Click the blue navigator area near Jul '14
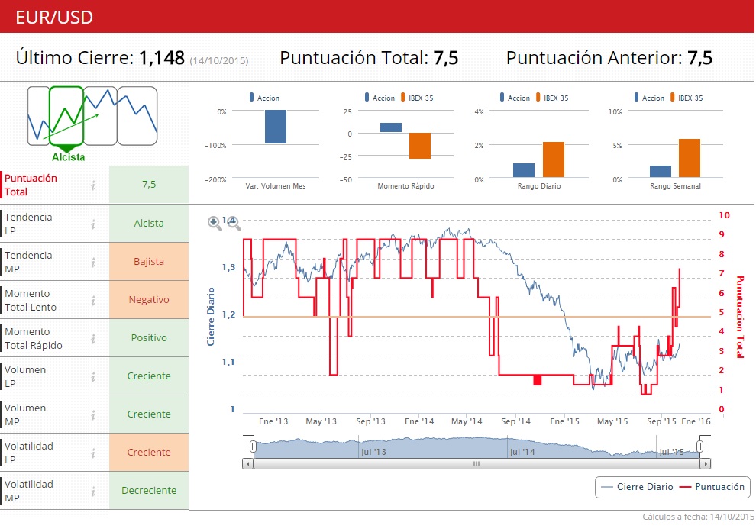Image resolution: width=756 pixels, height=532 pixels. click(522, 448)
